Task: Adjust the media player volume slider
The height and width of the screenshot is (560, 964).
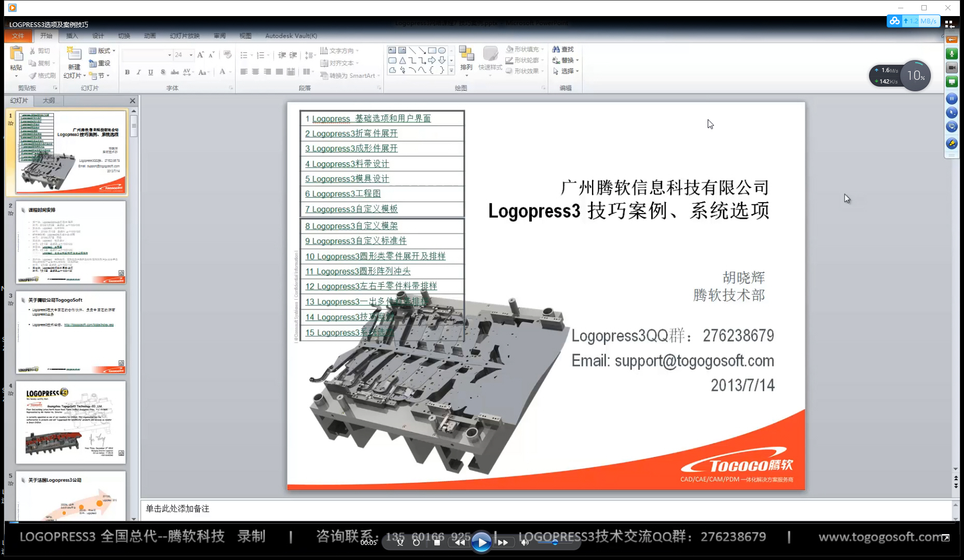Action: pos(555,542)
